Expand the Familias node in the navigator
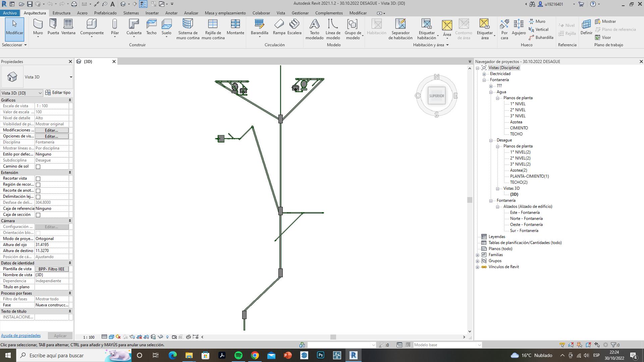 [x=477, y=255]
